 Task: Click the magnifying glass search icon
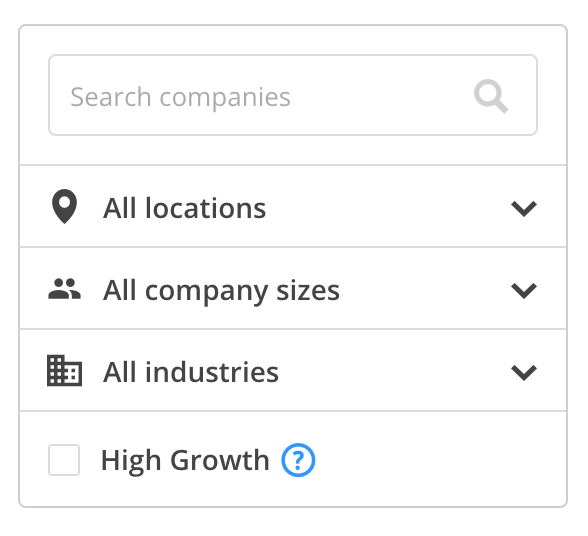[x=491, y=96]
